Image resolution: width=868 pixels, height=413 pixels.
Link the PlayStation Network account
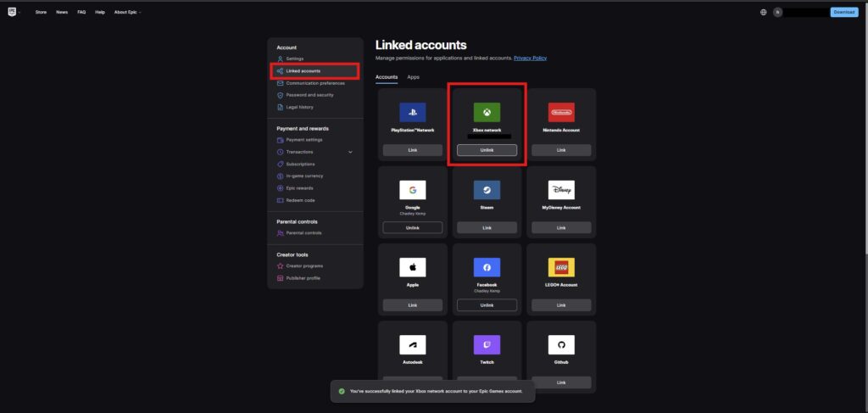tap(413, 150)
